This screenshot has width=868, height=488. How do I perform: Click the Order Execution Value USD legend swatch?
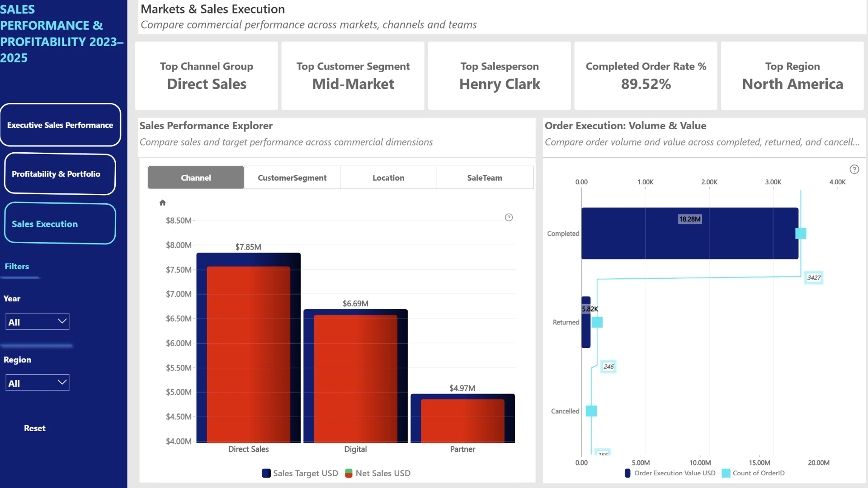point(627,473)
